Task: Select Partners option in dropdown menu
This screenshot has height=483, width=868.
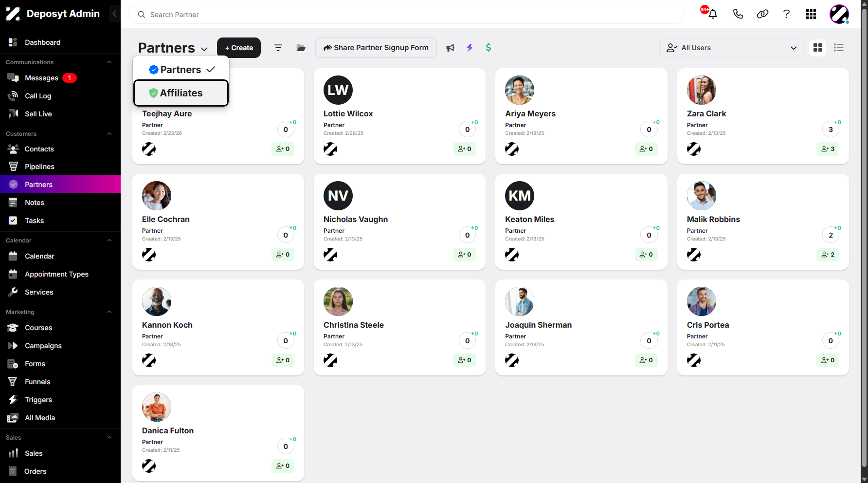Action: point(181,70)
